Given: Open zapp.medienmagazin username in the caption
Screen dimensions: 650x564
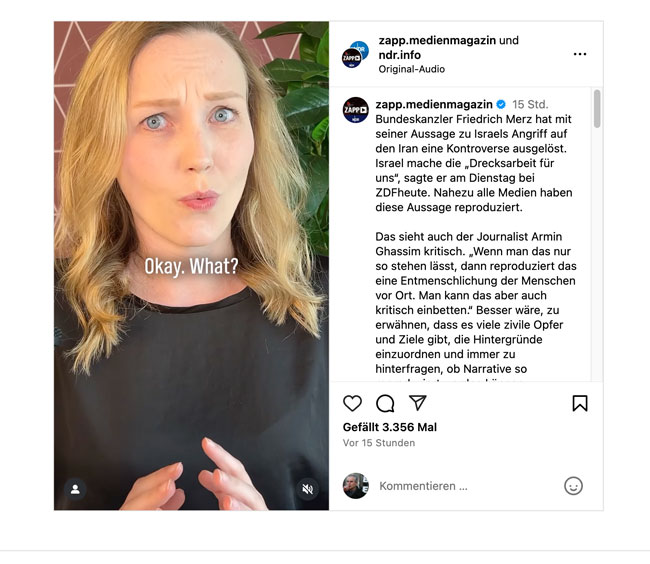Looking at the screenshot, I should tap(434, 104).
